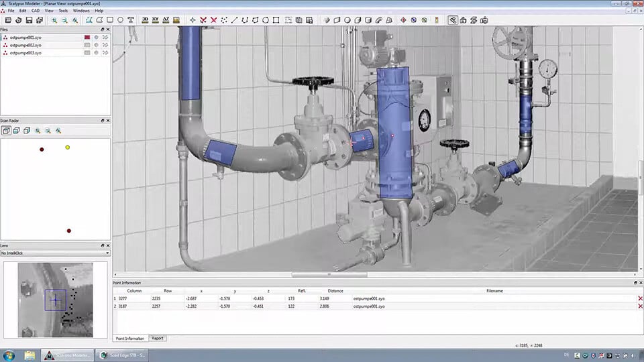Image resolution: width=644 pixels, height=362 pixels.
Task: Click the bottom dark red scan dot in radar
Action: point(69,231)
